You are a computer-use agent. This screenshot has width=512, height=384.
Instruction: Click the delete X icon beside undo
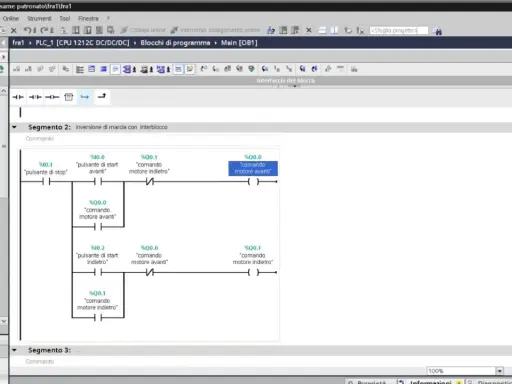pos(14,30)
